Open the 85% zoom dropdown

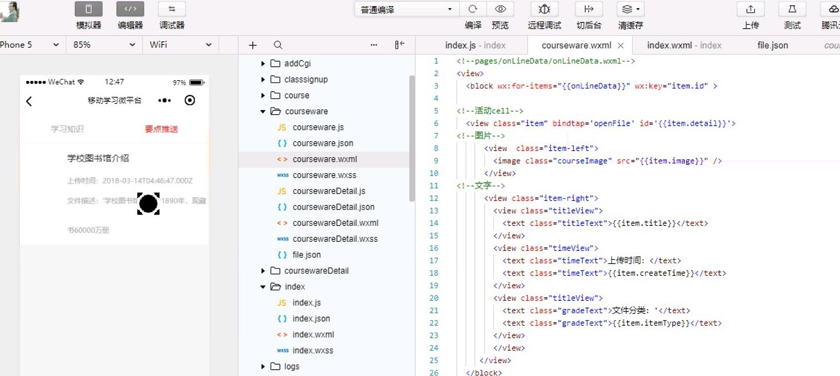click(x=104, y=45)
